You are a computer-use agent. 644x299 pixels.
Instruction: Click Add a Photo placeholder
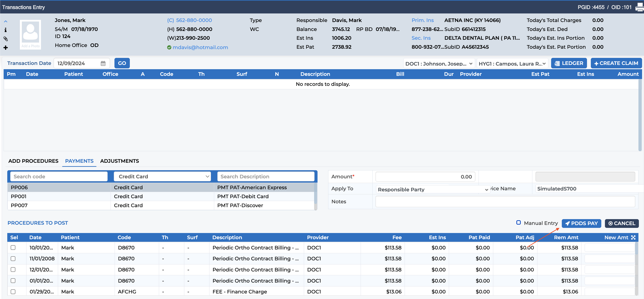[x=30, y=35]
